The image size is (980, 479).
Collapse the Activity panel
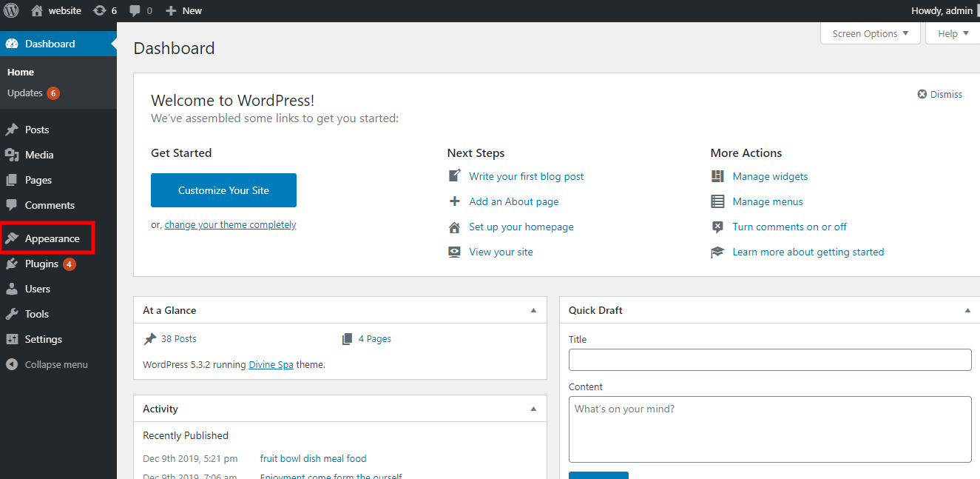pyautogui.click(x=533, y=408)
